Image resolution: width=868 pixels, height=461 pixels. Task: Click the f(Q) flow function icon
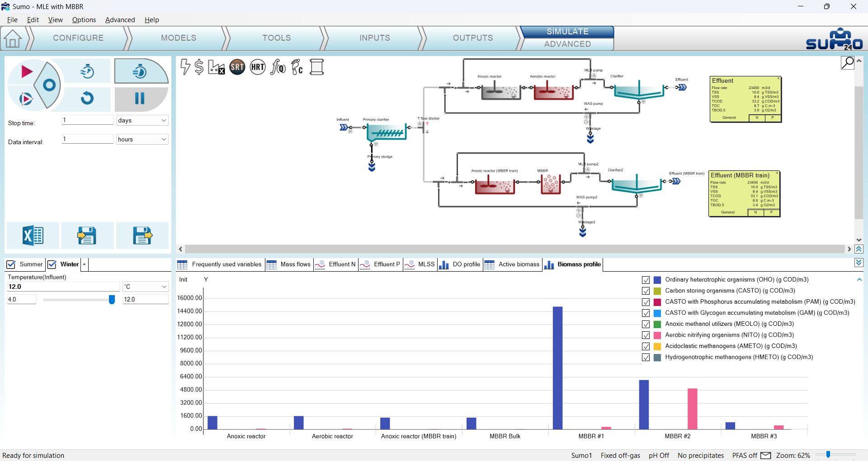278,67
